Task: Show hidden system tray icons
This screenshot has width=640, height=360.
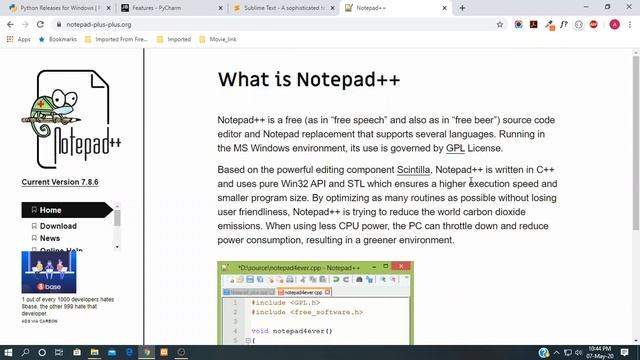Action: coord(556,352)
